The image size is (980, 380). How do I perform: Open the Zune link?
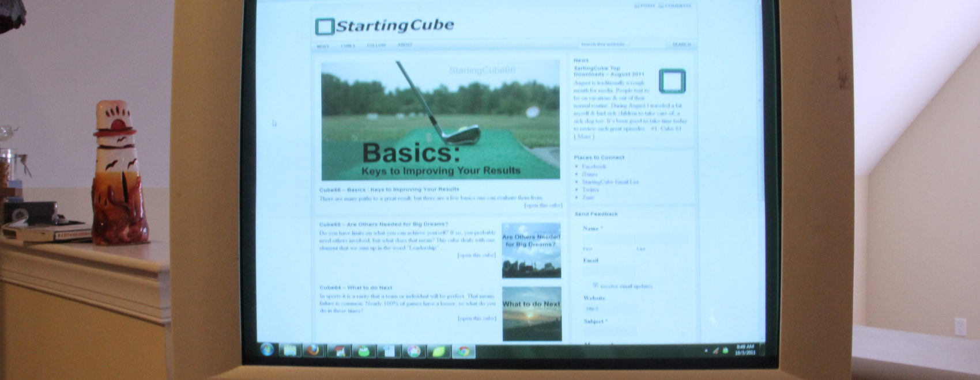coord(588,197)
